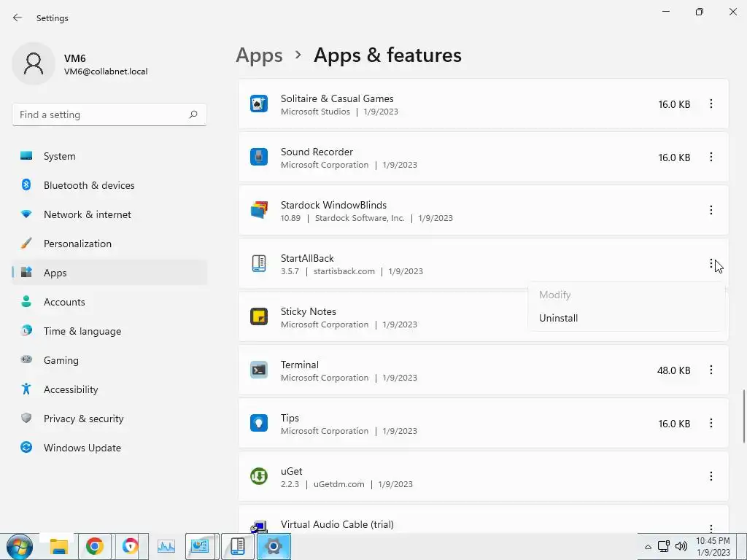
Task: Click the VM6 account name
Action: pos(75,58)
